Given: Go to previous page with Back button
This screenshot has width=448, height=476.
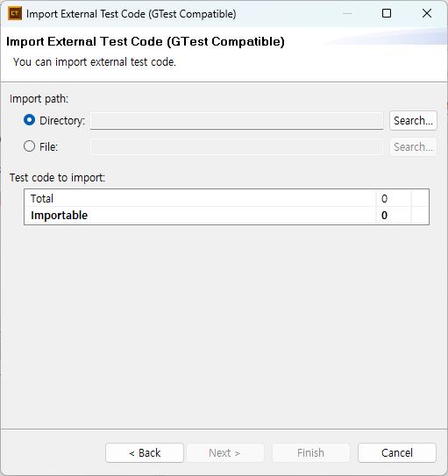Looking at the screenshot, I should 145,452.
